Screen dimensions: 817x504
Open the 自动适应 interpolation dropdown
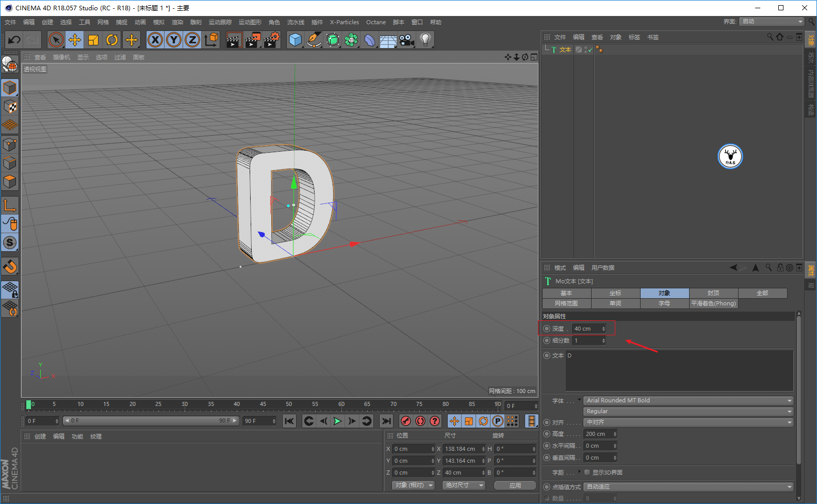(x=688, y=487)
